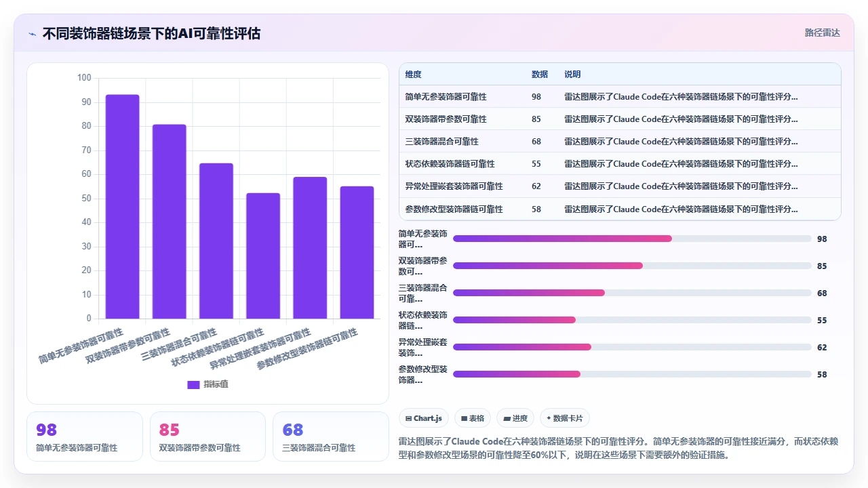Open the stat card showing 68
Screen dimensions: 868x488
(331, 436)
